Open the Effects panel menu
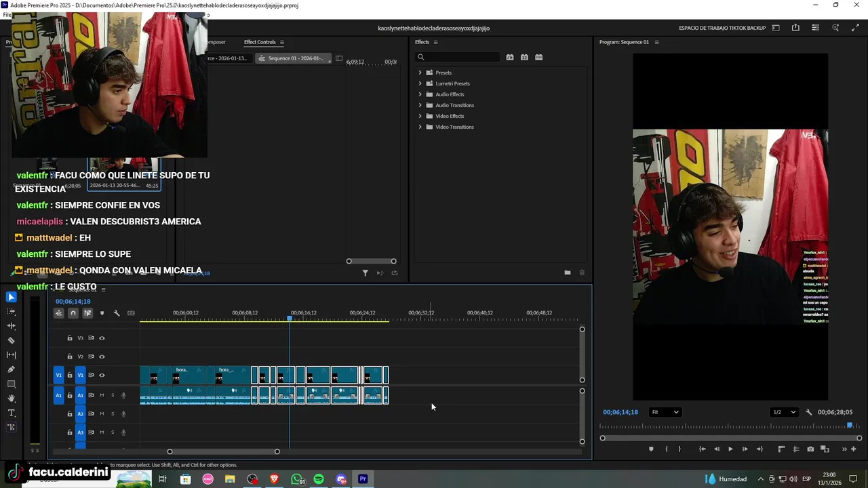Screen dimensions: 868x488 click(x=435, y=42)
